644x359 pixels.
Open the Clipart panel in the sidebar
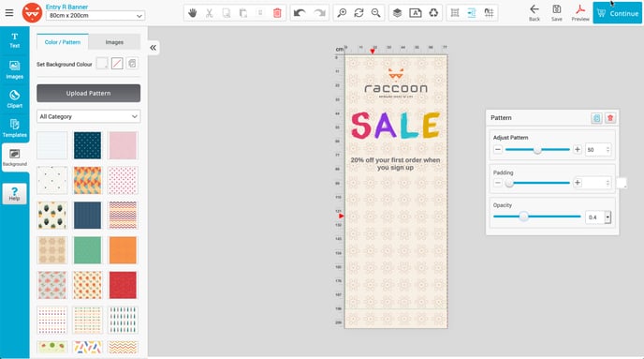point(14,98)
